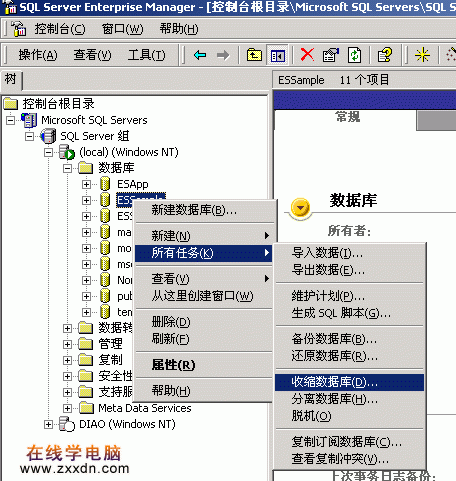Select the ESApp database label
The image size is (456, 481).
(x=133, y=184)
